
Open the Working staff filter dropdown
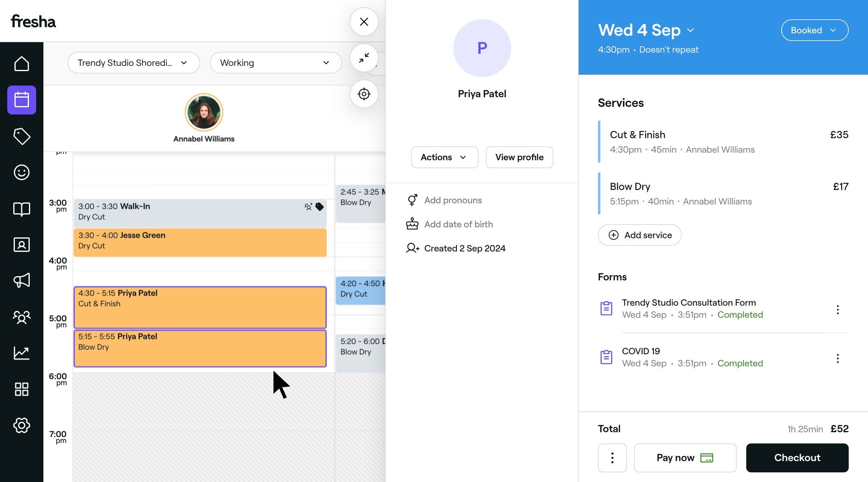276,63
